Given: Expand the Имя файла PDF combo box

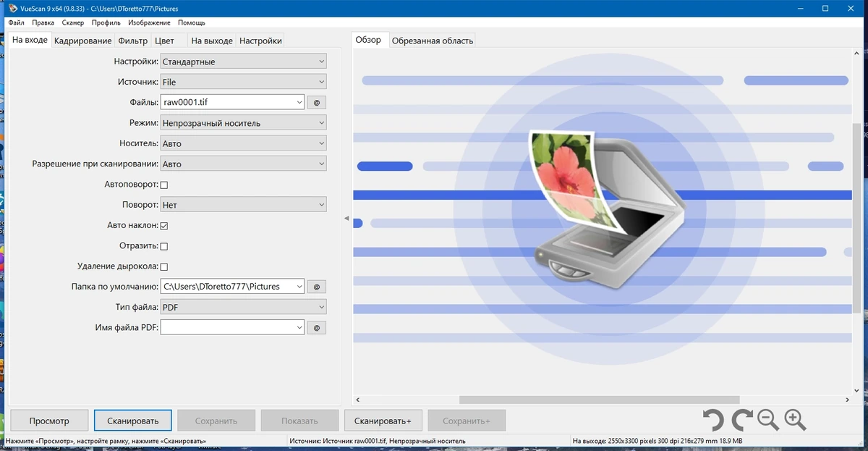Looking at the screenshot, I should [299, 328].
